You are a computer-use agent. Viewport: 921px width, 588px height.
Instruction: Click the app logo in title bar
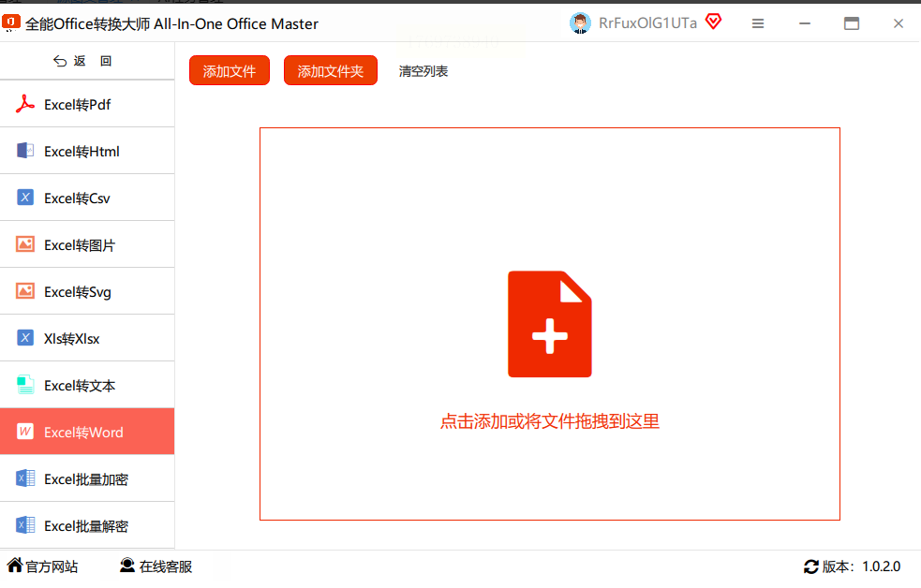point(10,22)
